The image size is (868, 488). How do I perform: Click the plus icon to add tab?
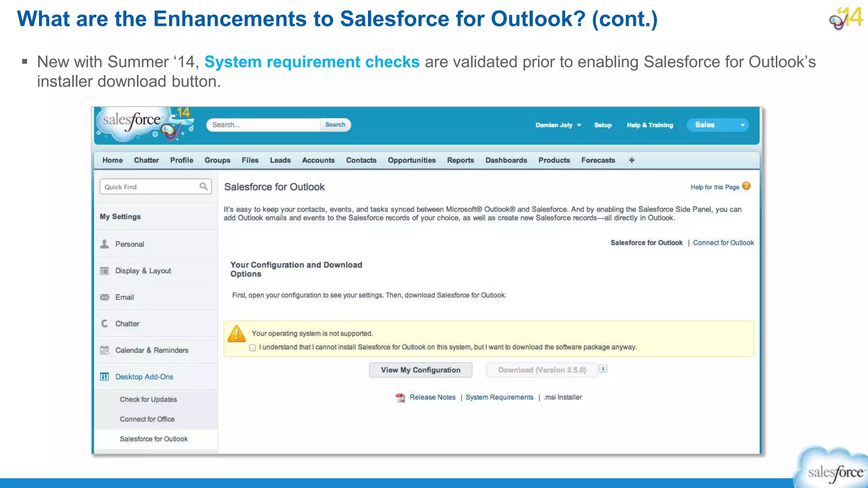pos(632,160)
